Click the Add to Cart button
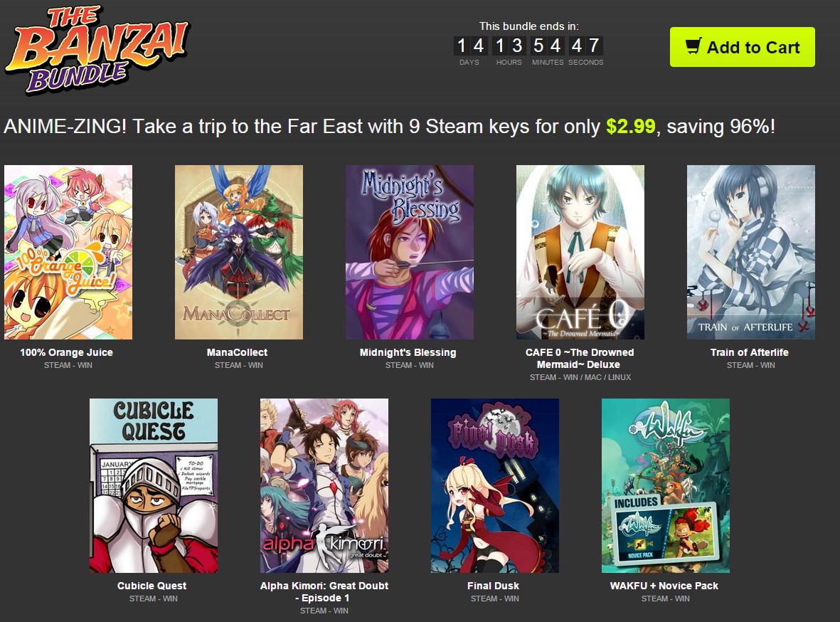Image resolution: width=840 pixels, height=622 pixels. 742,47
